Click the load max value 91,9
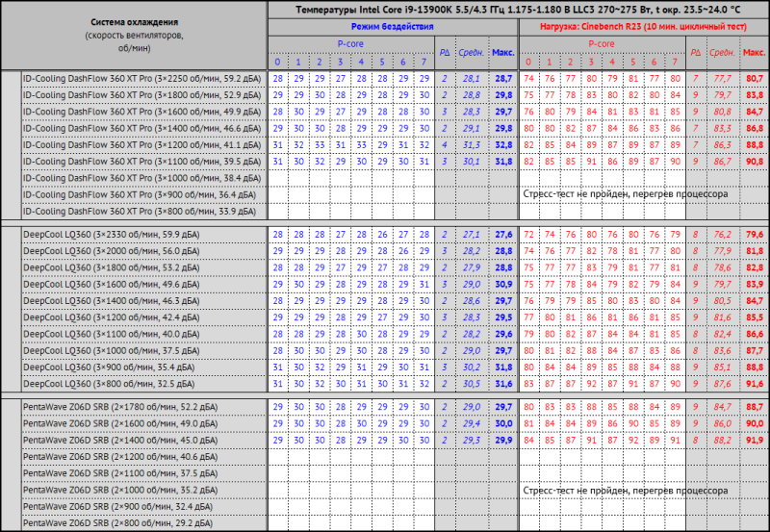This screenshot has height=532, width=770. (754, 440)
